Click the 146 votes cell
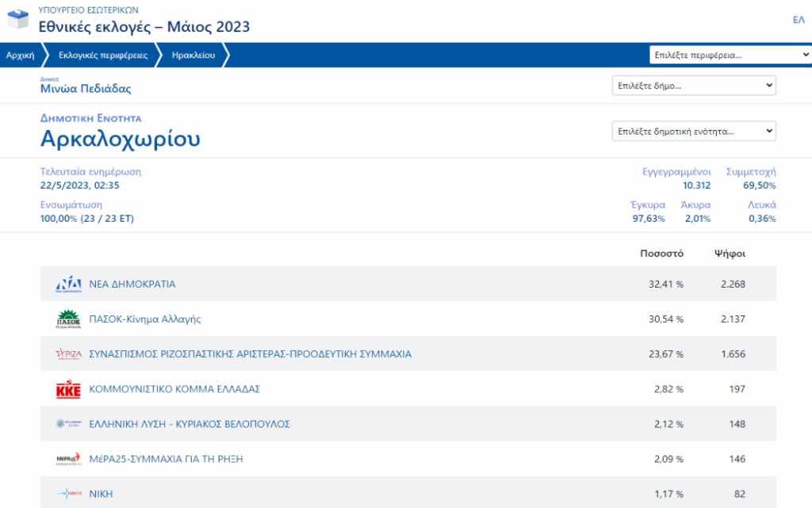Screen dimensions: 812x508 tap(737, 459)
